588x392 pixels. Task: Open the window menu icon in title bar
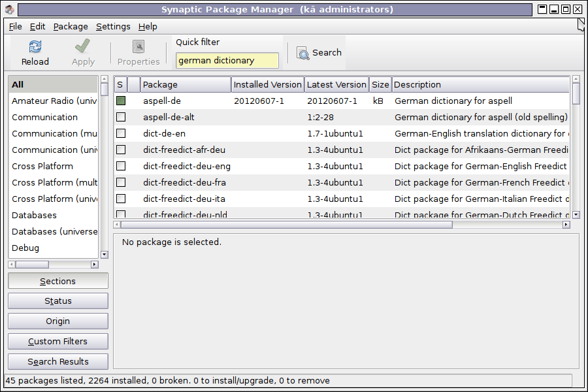tap(9, 9)
